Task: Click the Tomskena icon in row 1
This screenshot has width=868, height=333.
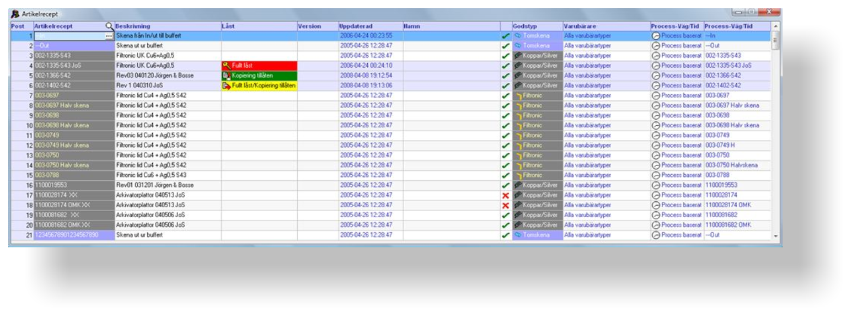Action: (x=518, y=36)
